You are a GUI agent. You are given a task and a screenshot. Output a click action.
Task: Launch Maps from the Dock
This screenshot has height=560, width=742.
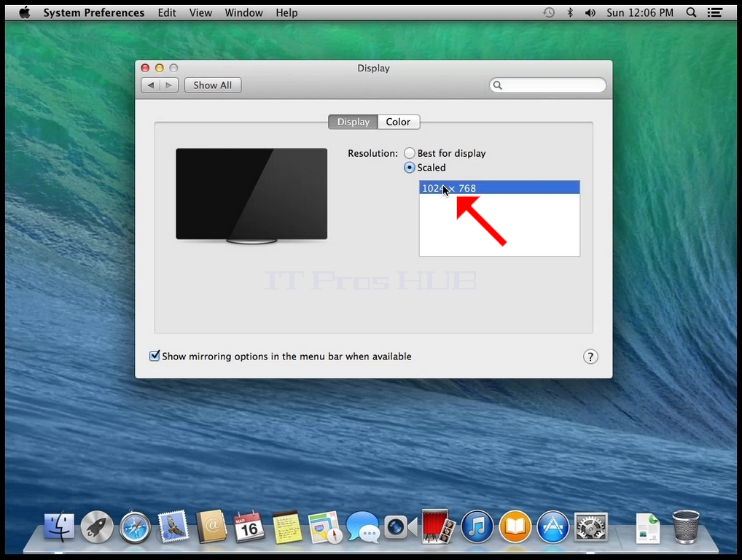324,527
